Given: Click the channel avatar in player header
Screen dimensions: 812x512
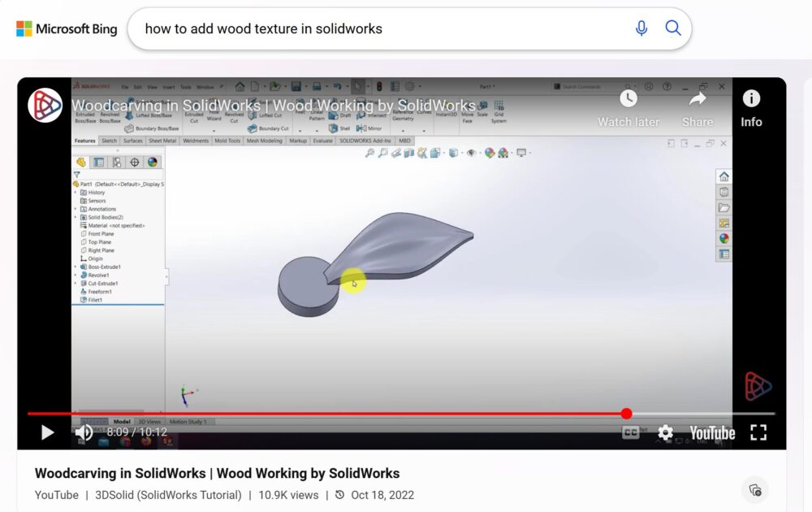Looking at the screenshot, I should click(45, 106).
